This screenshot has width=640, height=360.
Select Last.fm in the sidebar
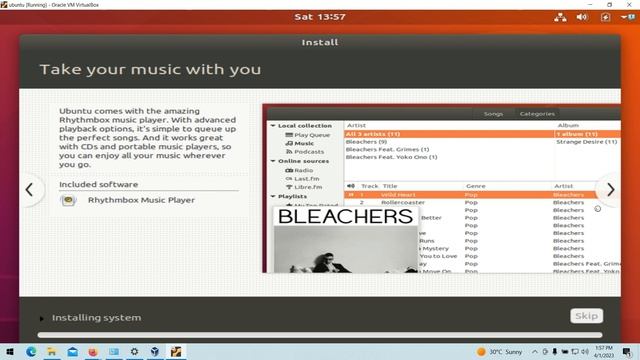302,179
